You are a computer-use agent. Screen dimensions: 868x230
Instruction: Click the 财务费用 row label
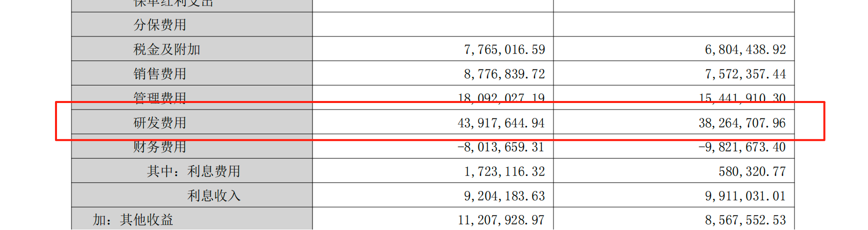point(159,147)
